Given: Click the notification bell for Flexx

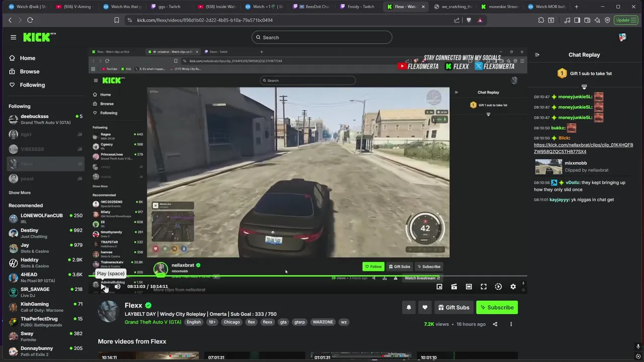Looking at the screenshot, I should [409, 307].
